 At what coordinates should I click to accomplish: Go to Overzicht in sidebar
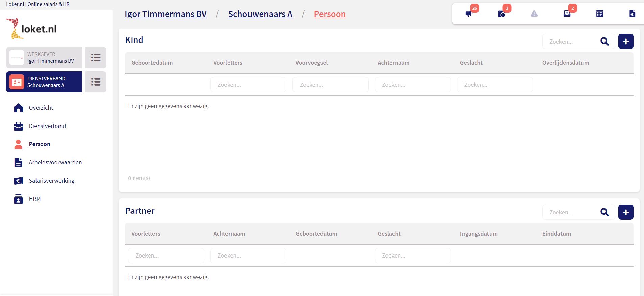41,108
